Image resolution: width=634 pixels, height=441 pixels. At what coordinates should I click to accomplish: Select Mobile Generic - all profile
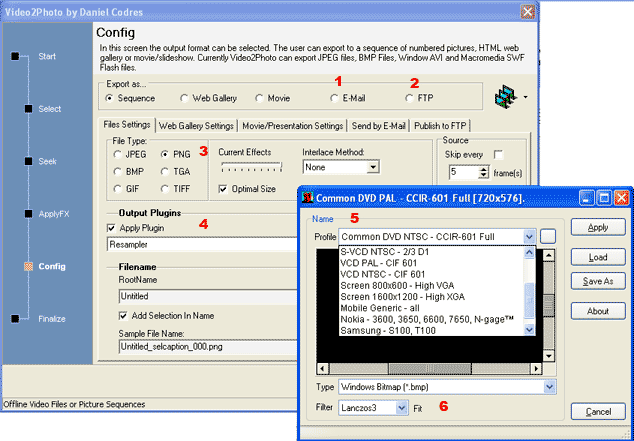431,308
